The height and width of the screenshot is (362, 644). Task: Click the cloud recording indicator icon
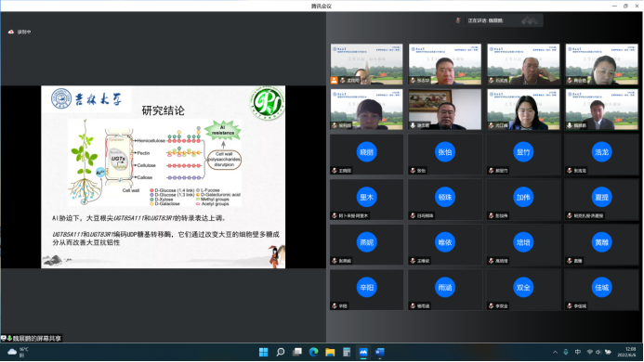pos(11,32)
